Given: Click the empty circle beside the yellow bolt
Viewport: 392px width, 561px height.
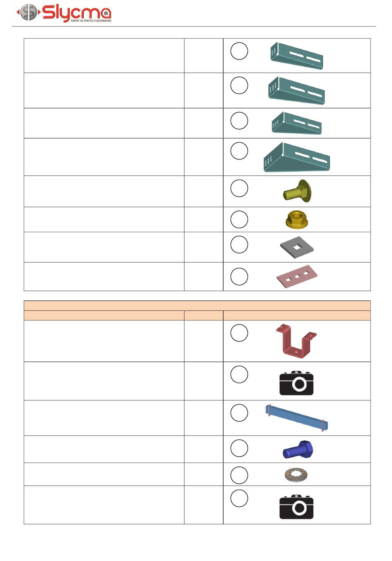Looking at the screenshot, I should point(239,188).
